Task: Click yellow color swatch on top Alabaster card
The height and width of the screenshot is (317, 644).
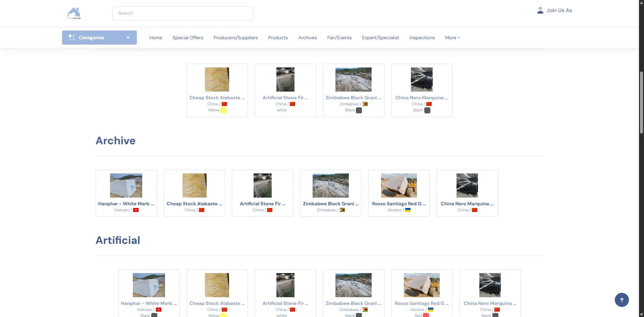Action: tap(223, 110)
